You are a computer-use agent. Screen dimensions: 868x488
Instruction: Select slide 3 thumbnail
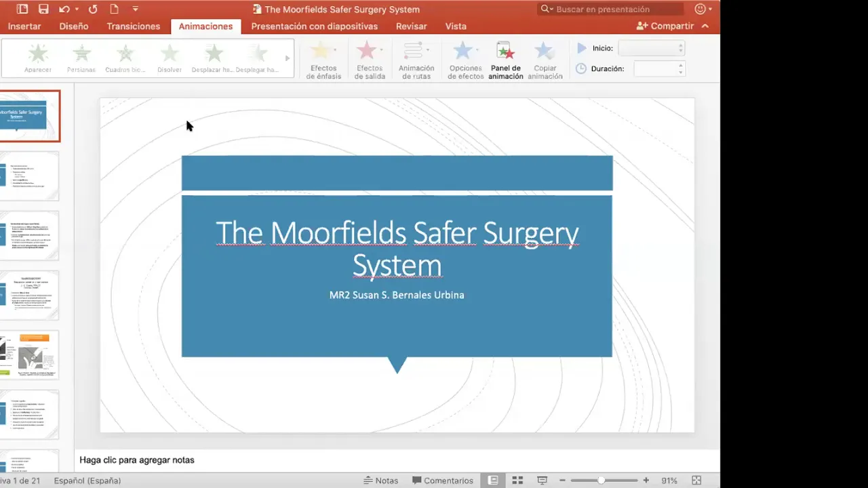[x=29, y=235]
